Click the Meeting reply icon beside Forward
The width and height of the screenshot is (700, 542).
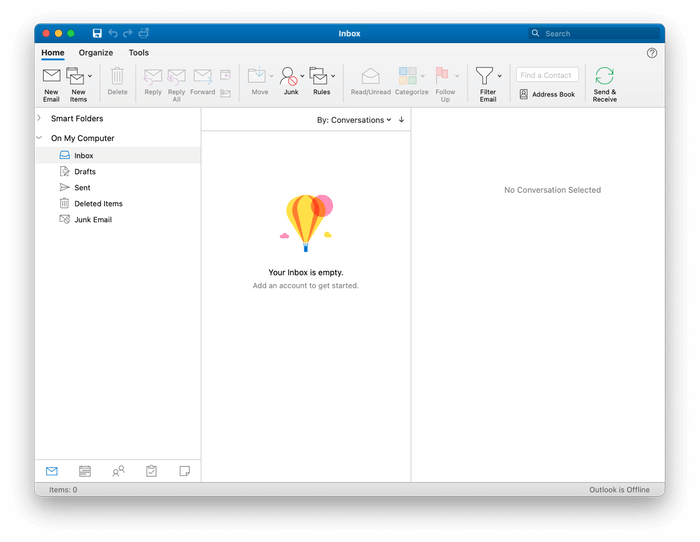225,75
